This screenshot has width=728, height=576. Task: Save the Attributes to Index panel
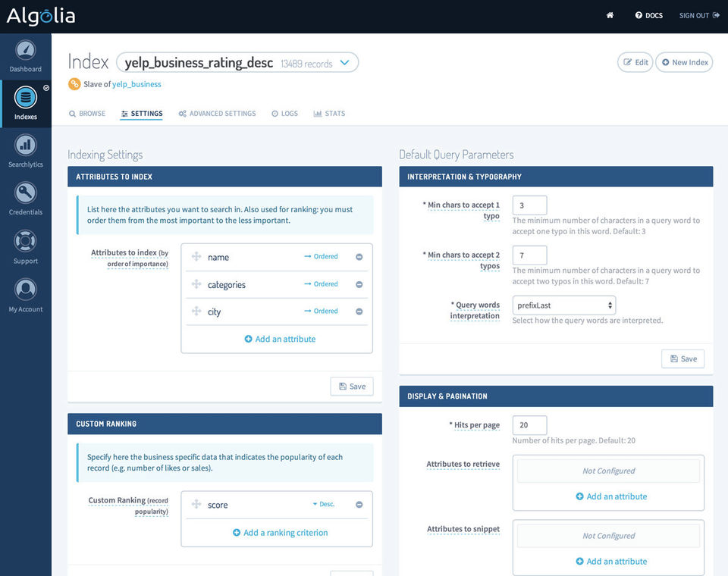352,387
